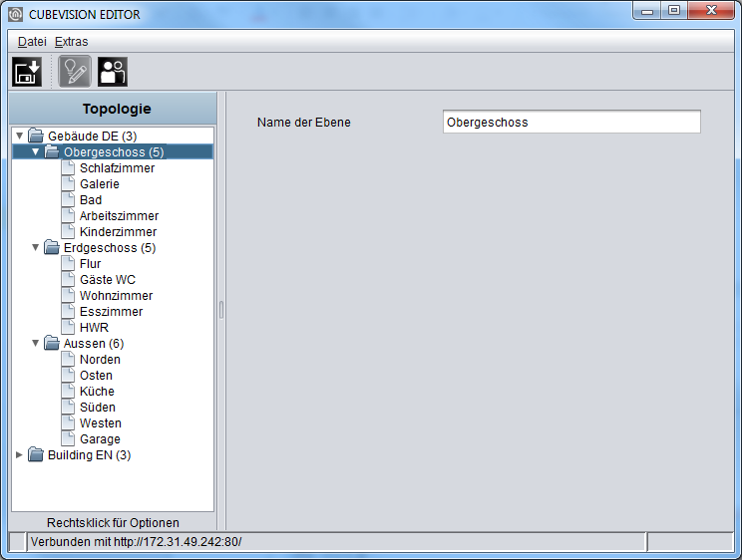Screen dimensions: 742x560
Task: Click the Gebäude DE folder icon
Action: tap(36, 136)
